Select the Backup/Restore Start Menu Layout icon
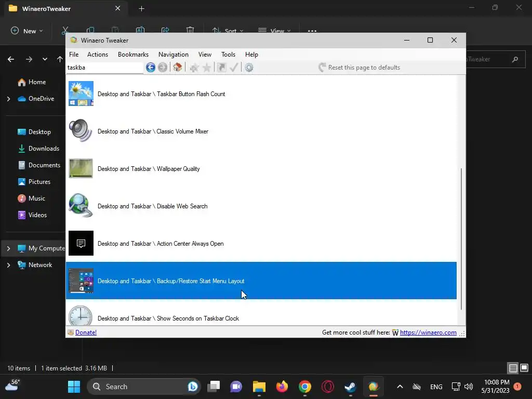 point(81,281)
